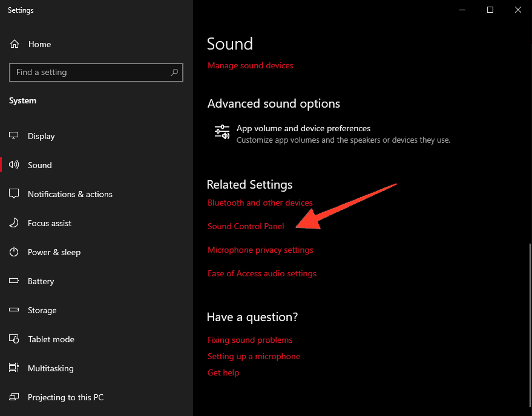
Task: Open Microphone privacy settings
Action: click(260, 250)
